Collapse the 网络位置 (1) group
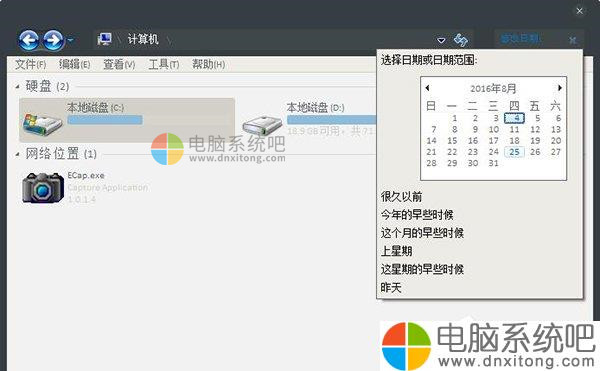The image size is (600, 371). click(17, 155)
